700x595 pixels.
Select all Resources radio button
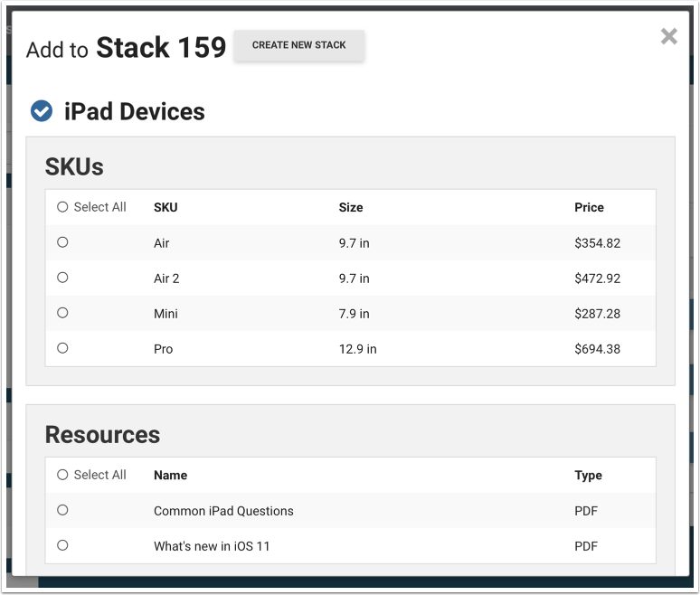[62, 475]
